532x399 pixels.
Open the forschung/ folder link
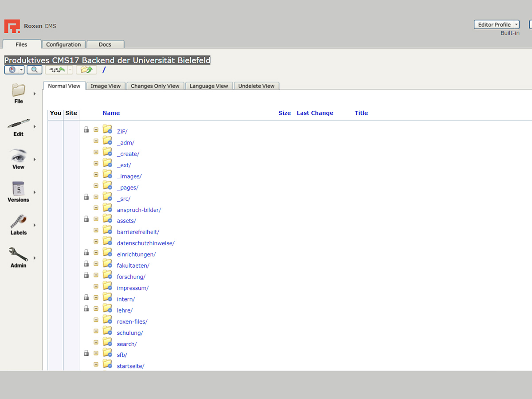click(x=131, y=277)
